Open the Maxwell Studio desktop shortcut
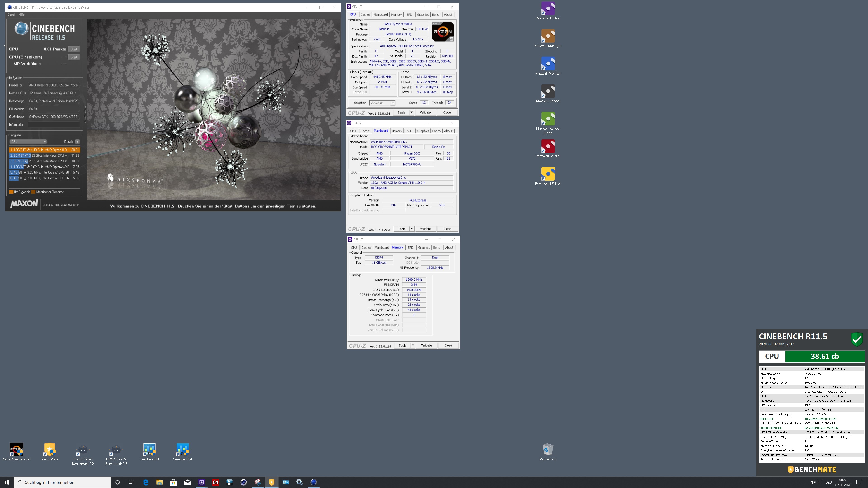868x488 pixels. pyautogui.click(x=548, y=149)
